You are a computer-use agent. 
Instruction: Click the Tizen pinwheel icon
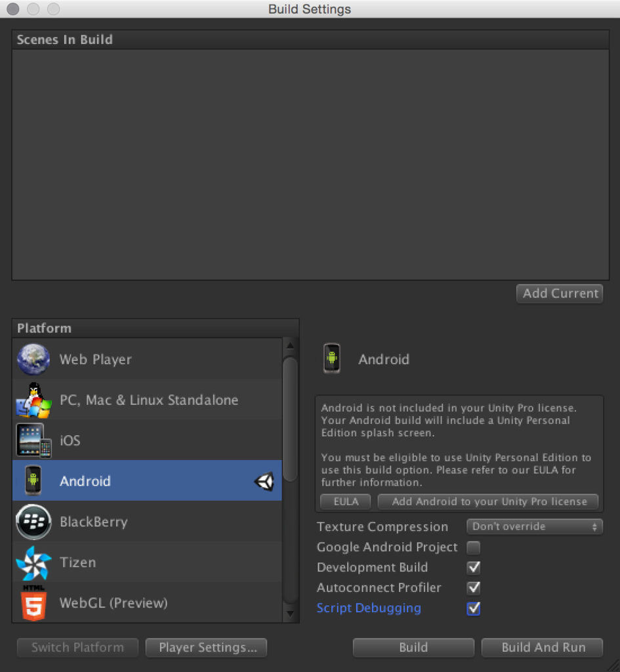click(33, 562)
